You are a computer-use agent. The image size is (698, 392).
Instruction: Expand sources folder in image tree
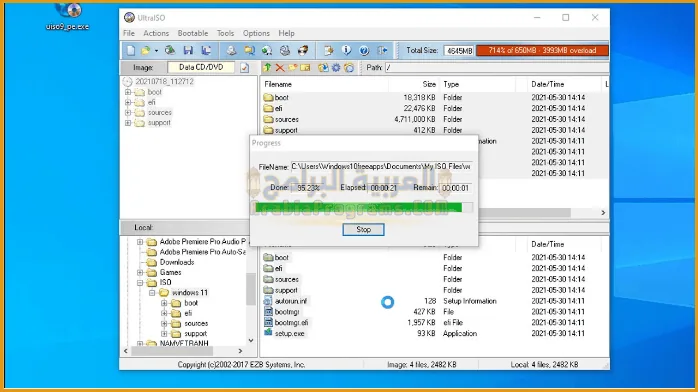coord(128,113)
